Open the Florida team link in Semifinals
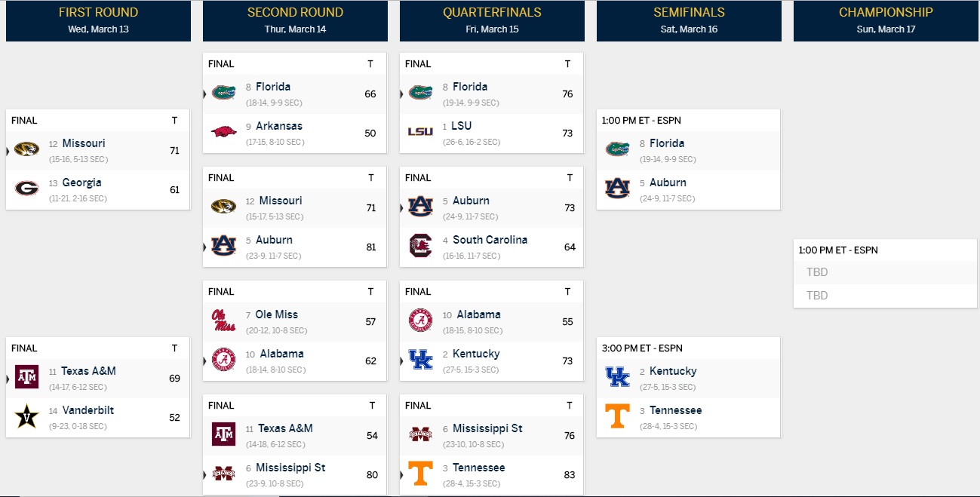980x497 pixels. pos(667,143)
